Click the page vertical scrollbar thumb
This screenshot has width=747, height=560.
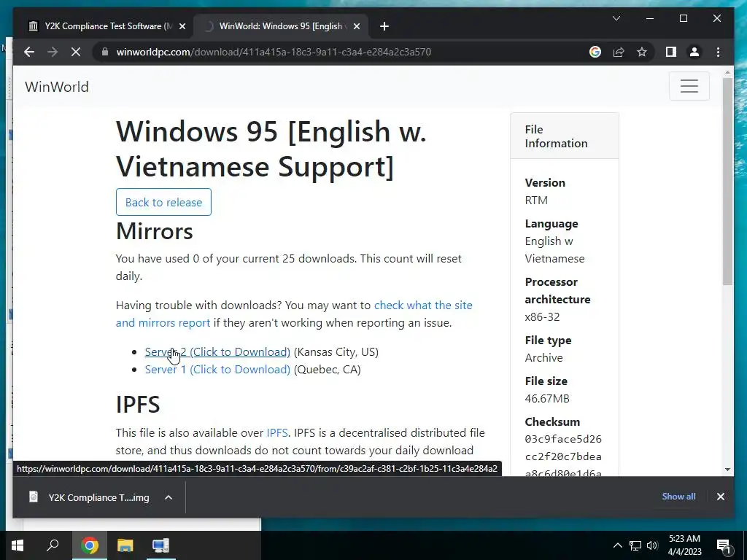(x=727, y=181)
